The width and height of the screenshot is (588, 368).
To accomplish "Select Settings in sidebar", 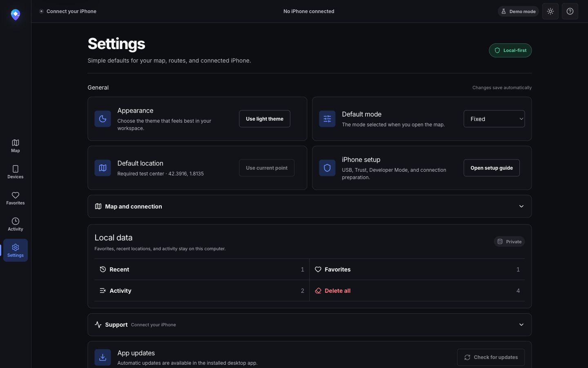I will 16,250.
